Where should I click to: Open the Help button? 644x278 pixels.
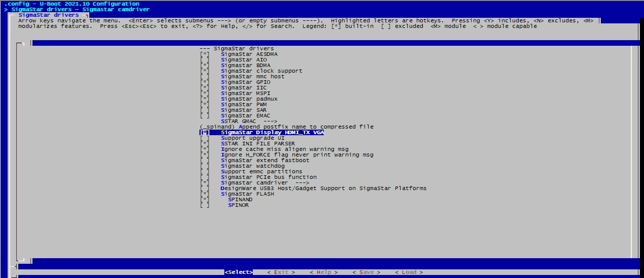point(323,272)
